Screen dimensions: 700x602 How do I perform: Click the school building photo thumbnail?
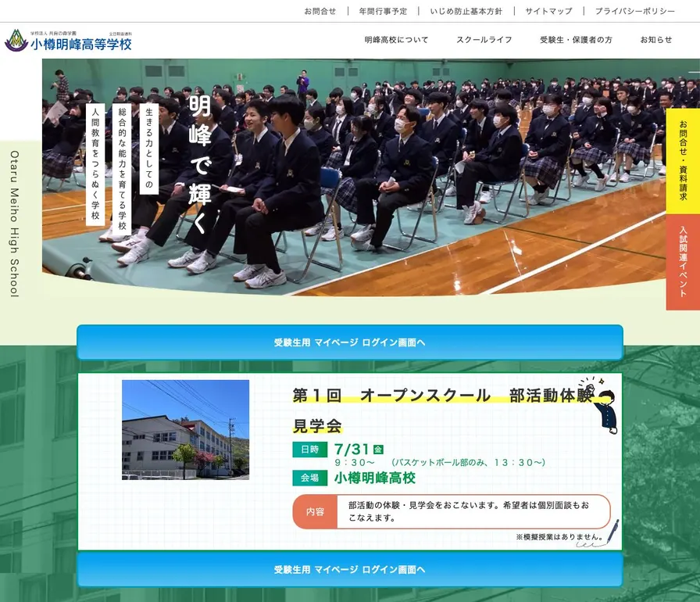point(185,430)
